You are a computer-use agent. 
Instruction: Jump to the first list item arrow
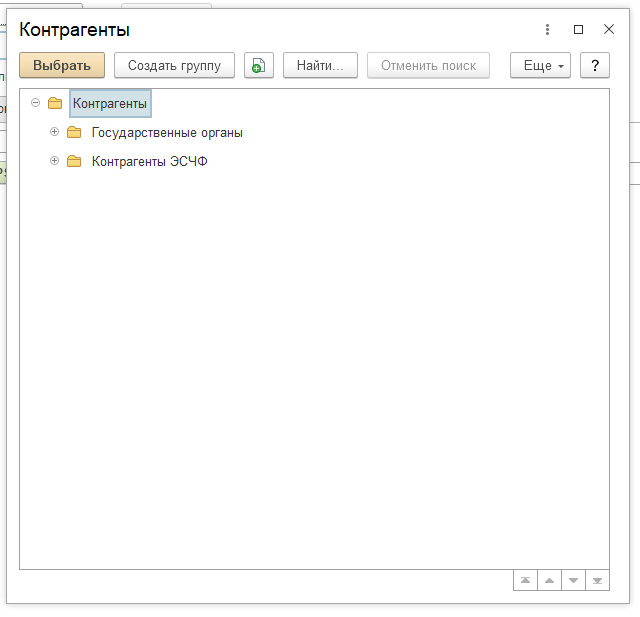(x=525, y=581)
